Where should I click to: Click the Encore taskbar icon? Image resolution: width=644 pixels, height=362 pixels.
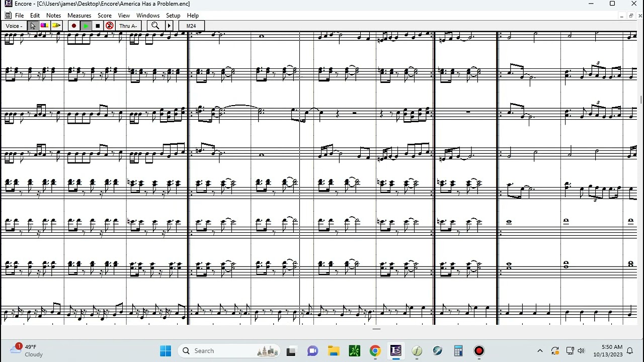click(x=396, y=351)
